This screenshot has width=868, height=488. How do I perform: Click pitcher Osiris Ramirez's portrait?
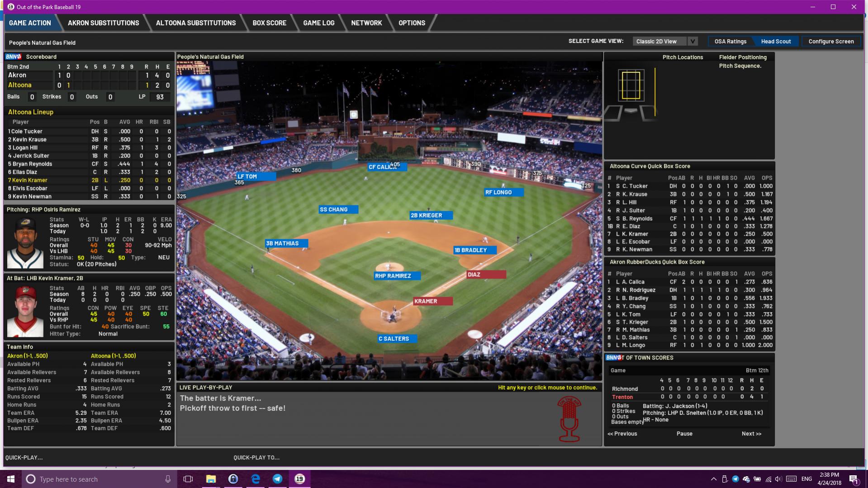(25, 243)
